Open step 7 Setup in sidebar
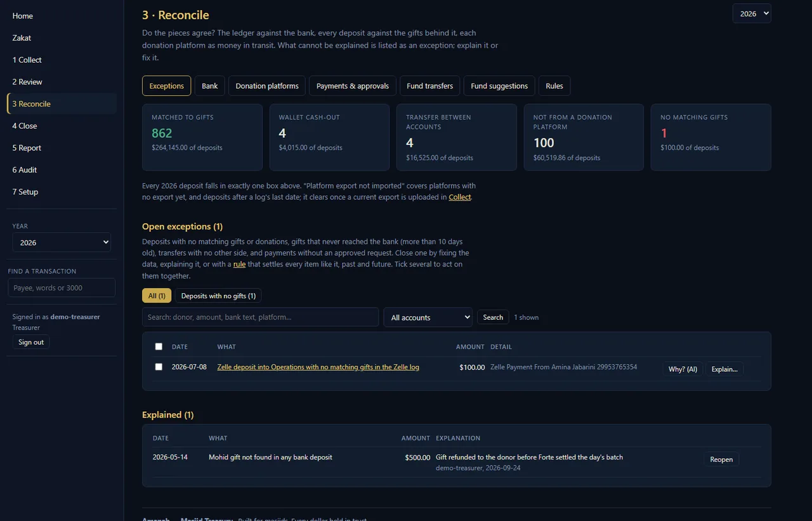Image resolution: width=812 pixels, height=521 pixels. coord(62,192)
